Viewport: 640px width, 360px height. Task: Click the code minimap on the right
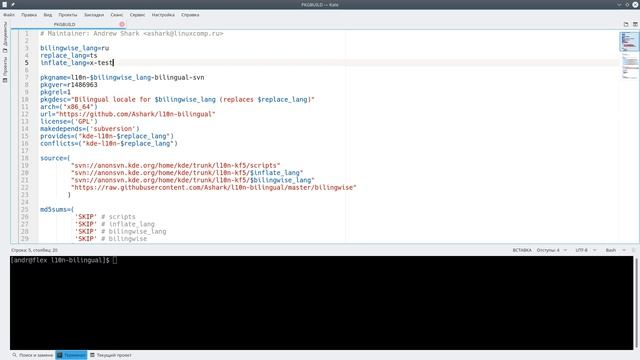point(629,55)
